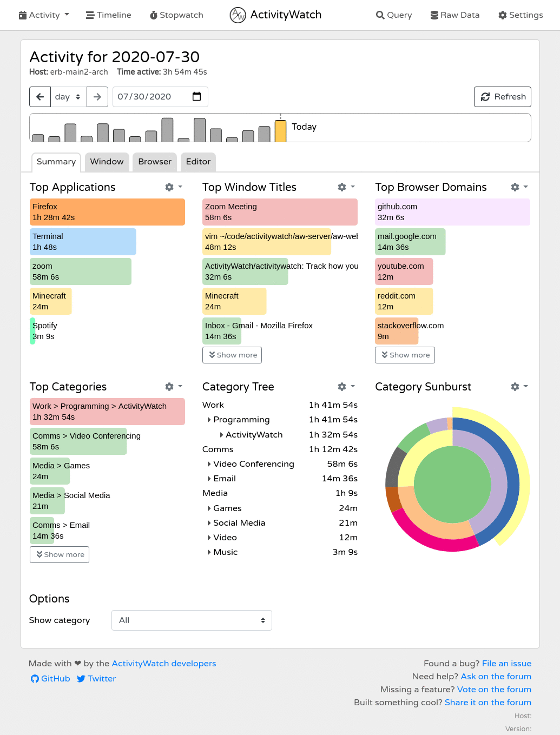Click the Firefox bar in Top Applications
Image resolution: width=560 pixels, height=735 pixels.
[107, 211]
